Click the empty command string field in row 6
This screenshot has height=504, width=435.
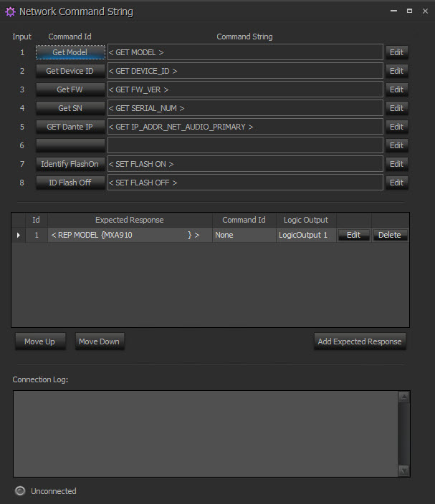(x=244, y=145)
